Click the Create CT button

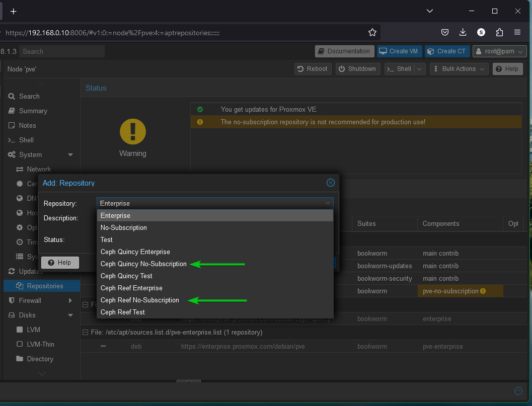click(447, 51)
